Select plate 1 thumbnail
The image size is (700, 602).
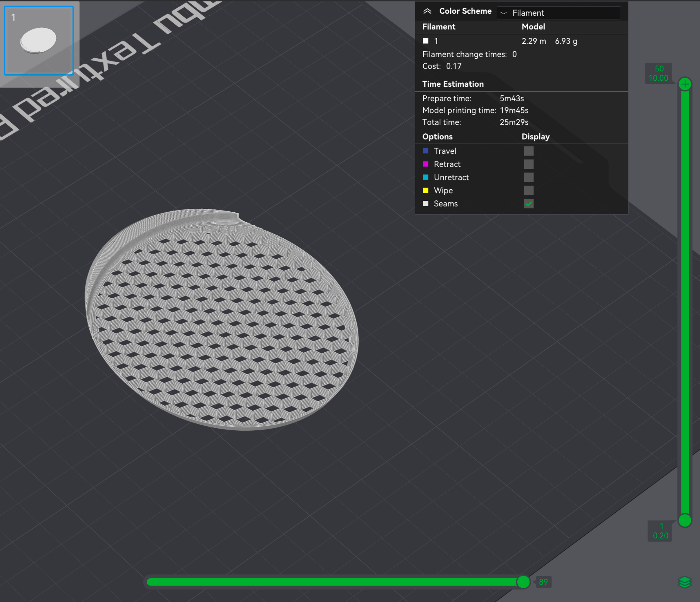[39, 41]
